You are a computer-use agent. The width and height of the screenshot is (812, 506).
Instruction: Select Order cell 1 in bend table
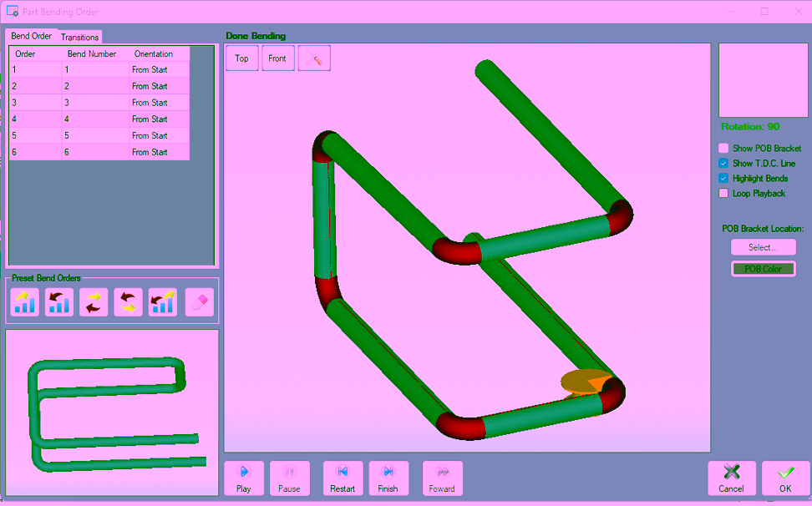[x=36, y=70]
